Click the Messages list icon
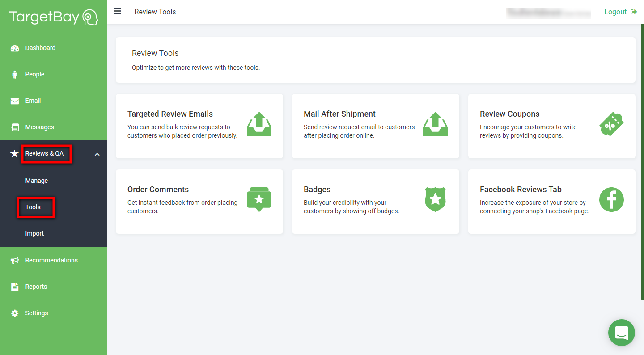The height and width of the screenshot is (355, 644). pyautogui.click(x=15, y=127)
